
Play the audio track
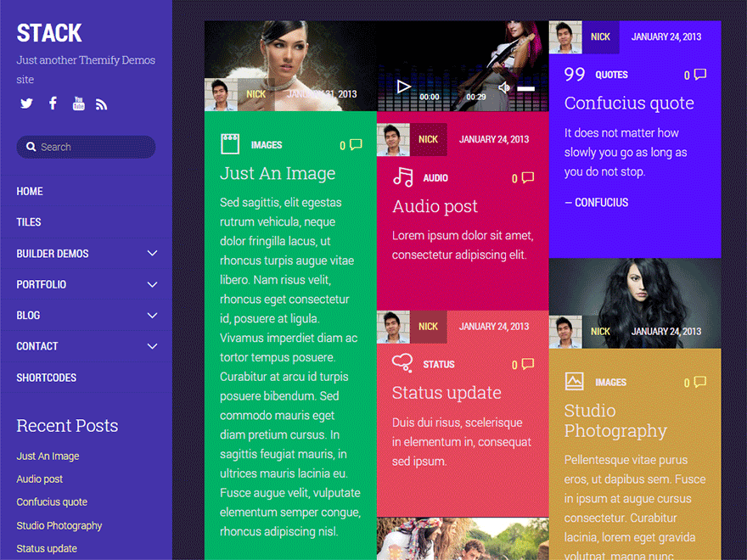404,87
